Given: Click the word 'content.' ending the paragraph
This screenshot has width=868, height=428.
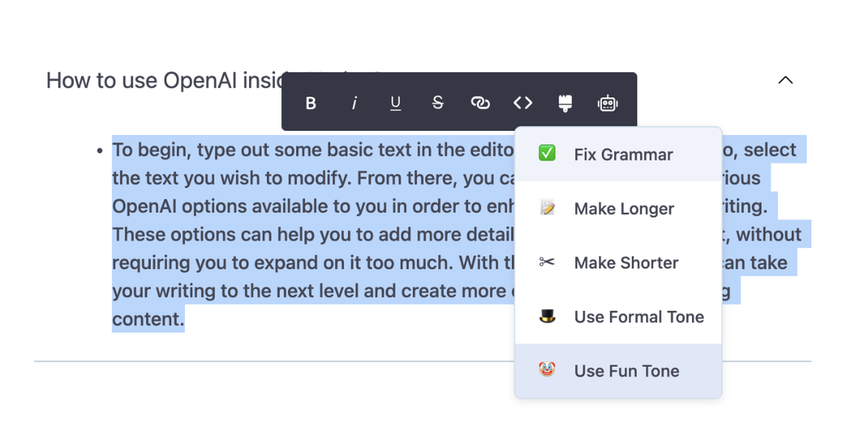Looking at the screenshot, I should [x=148, y=319].
